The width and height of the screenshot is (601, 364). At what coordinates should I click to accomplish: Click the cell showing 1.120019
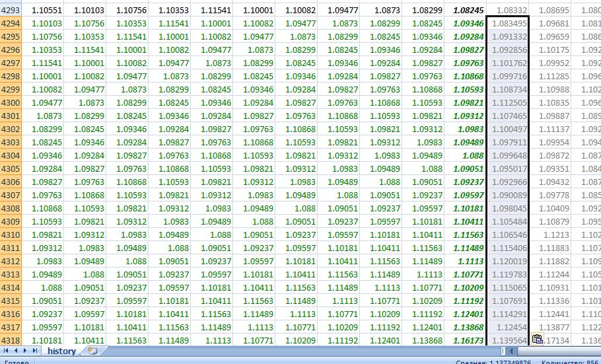click(x=509, y=261)
